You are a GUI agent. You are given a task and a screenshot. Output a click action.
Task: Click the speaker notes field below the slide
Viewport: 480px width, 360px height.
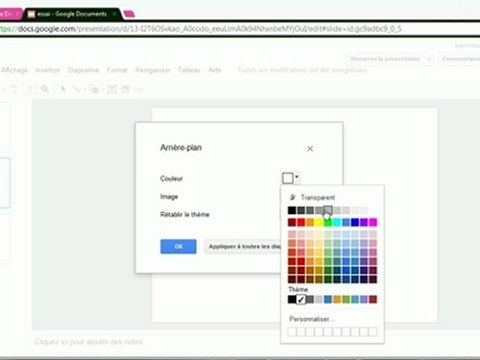click(88, 342)
